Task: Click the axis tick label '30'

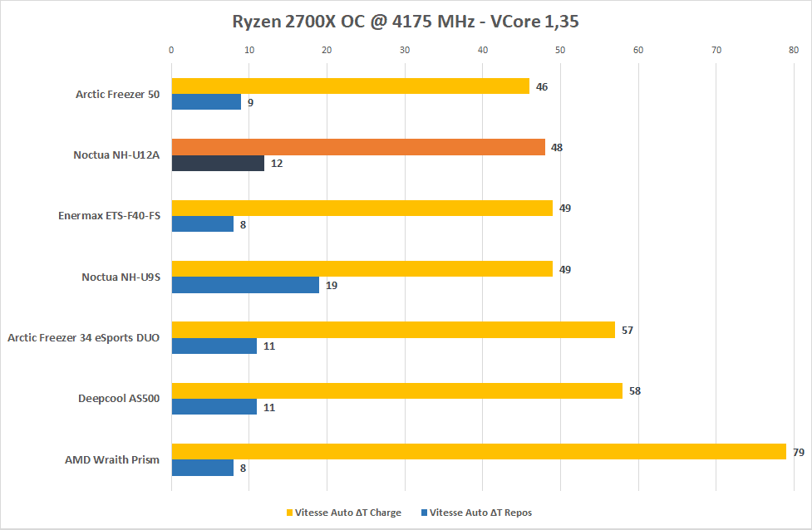Action: tap(405, 50)
